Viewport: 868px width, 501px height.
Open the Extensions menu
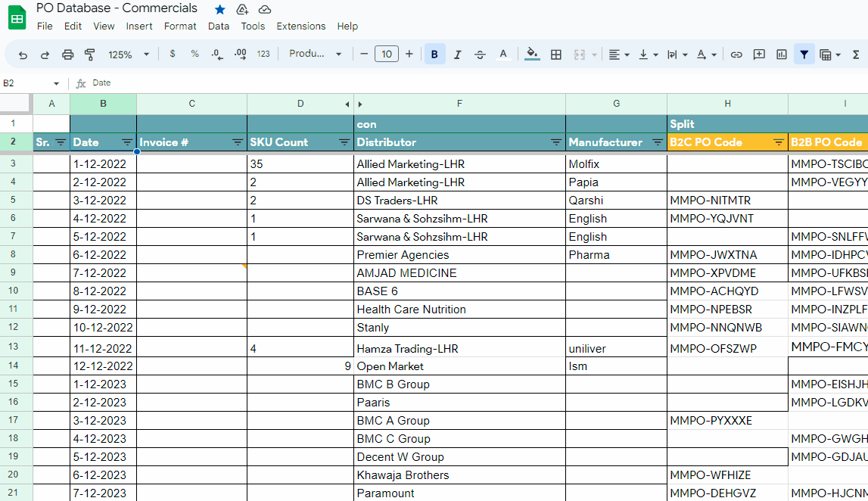tap(300, 26)
